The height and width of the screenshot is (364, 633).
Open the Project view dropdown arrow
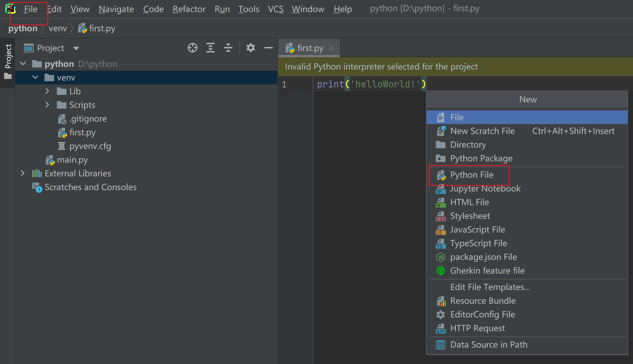[x=76, y=48]
